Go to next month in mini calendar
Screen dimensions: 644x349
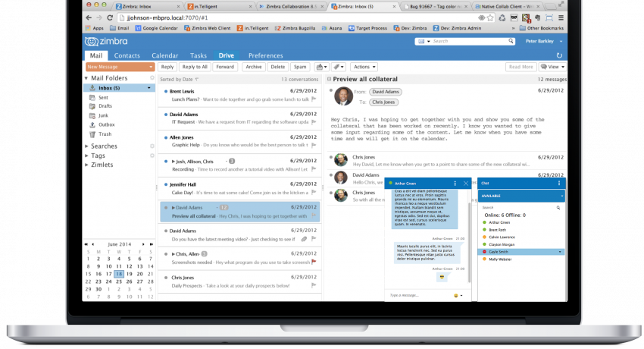coord(143,244)
